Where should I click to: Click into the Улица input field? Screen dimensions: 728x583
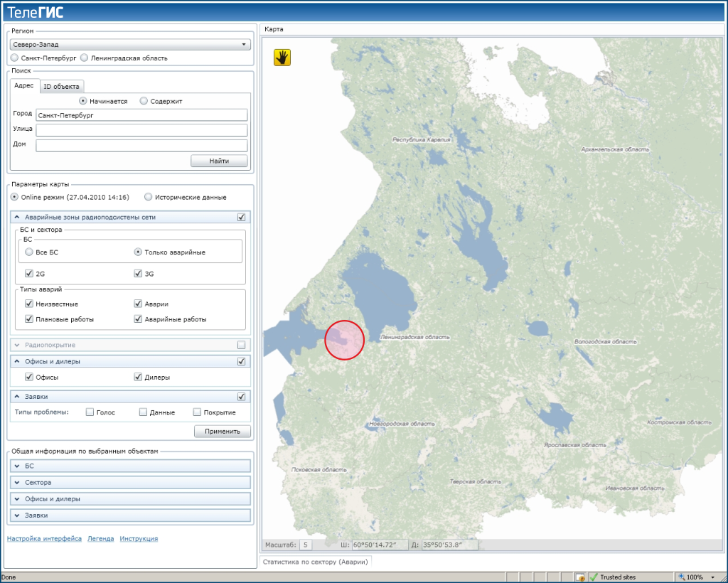tap(141, 130)
